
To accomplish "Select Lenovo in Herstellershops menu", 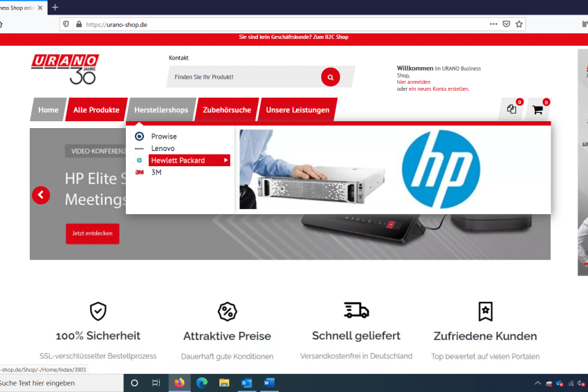I will [163, 148].
